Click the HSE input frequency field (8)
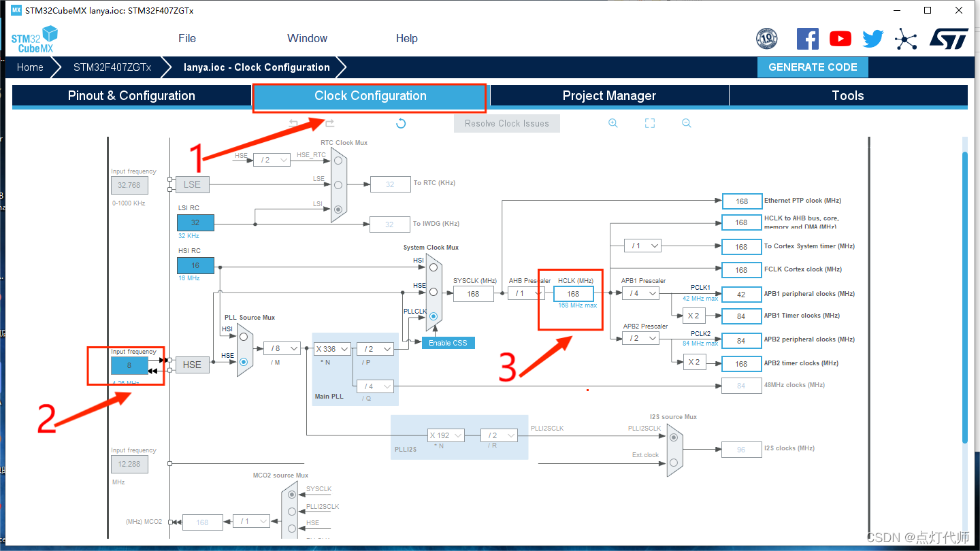980x551 pixels. [x=129, y=365]
